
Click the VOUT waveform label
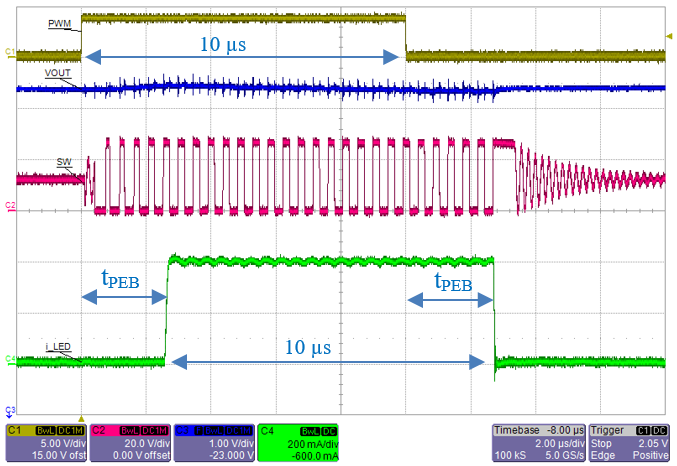point(58,74)
